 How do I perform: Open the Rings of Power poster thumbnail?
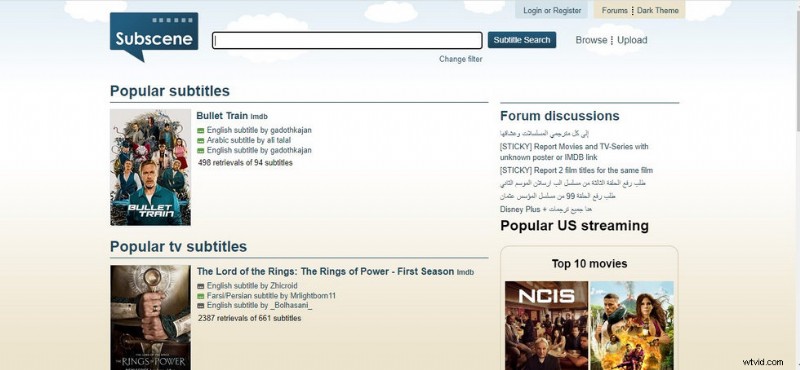[151, 317]
